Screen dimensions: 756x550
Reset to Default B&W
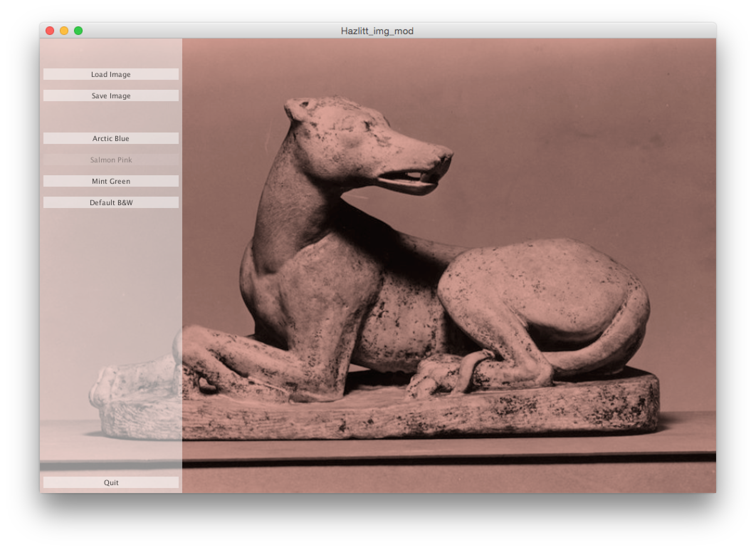click(x=111, y=202)
